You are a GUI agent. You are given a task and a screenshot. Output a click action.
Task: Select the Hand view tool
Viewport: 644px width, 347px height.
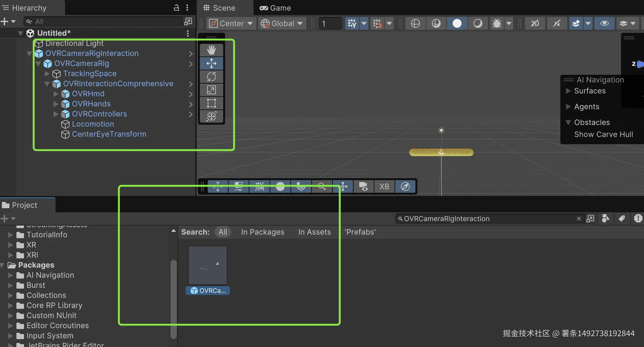click(211, 50)
